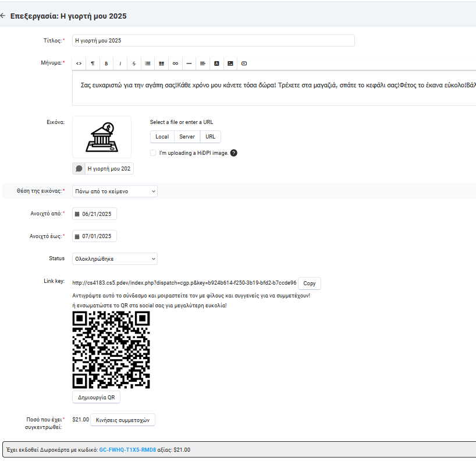Viewport: 476px width, 475px height.
Task: Open gift card code GC-FWHQ-T1X5-RMD8 link
Action: pos(127,450)
